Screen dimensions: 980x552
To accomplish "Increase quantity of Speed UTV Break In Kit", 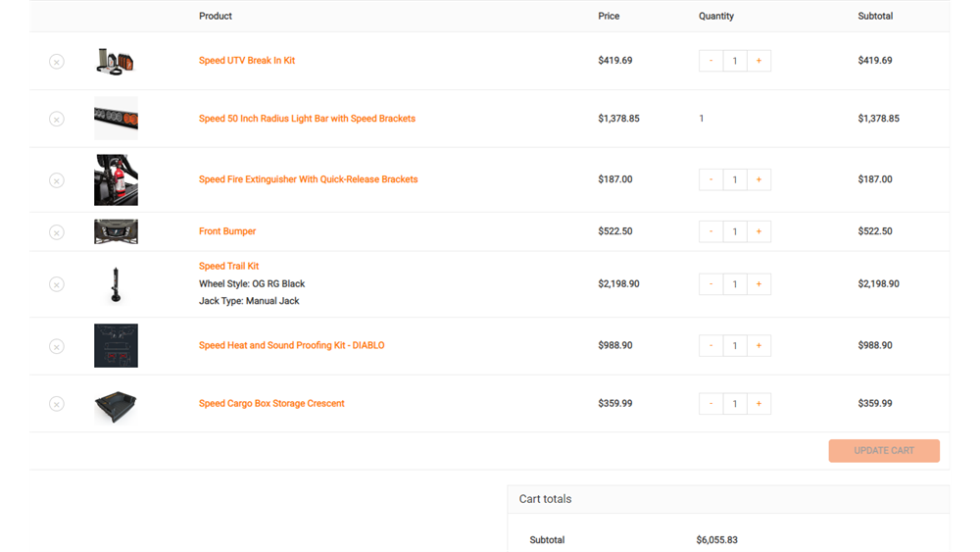I will coord(759,61).
